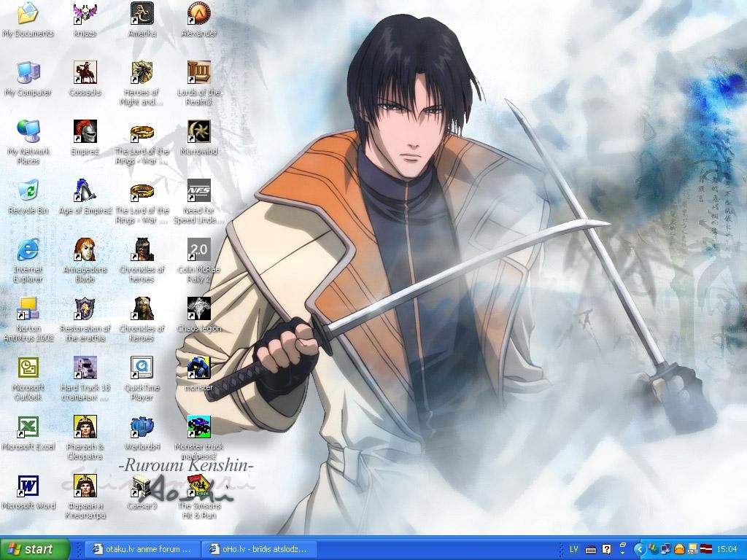Open the language bar keyboard icon

pyautogui.click(x=591, y=550)
